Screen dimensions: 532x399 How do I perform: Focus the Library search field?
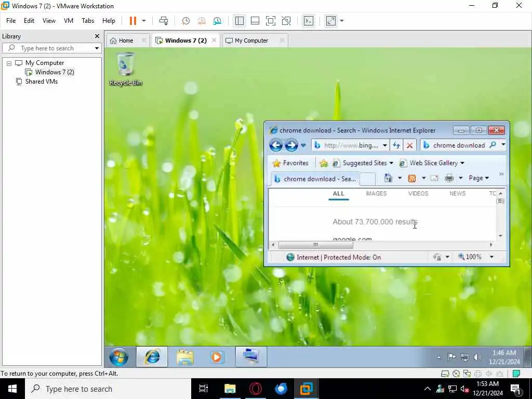(x=51, y=48)
